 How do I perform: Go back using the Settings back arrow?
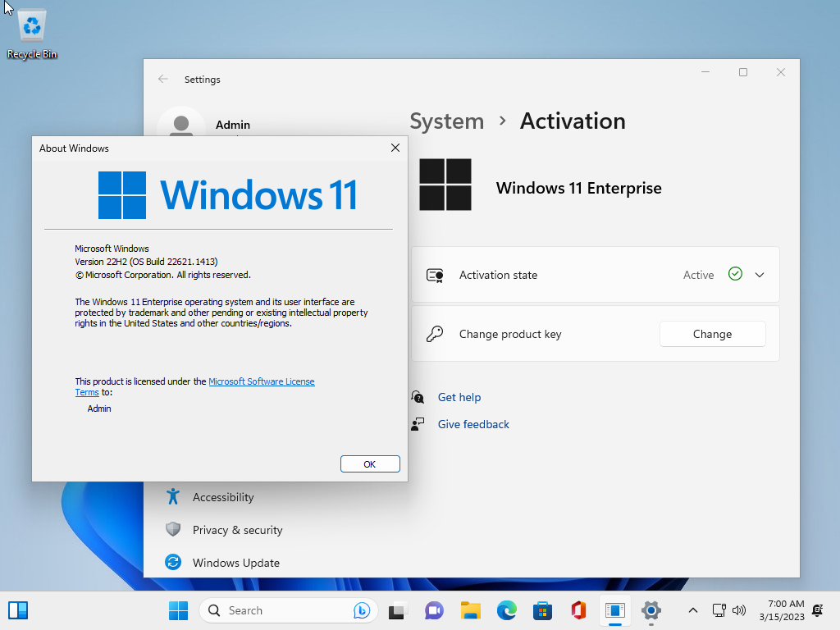pos(163,80)
